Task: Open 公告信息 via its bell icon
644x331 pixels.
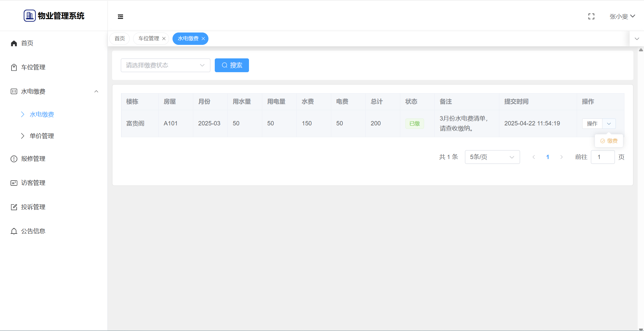Action: click(14, 231)
